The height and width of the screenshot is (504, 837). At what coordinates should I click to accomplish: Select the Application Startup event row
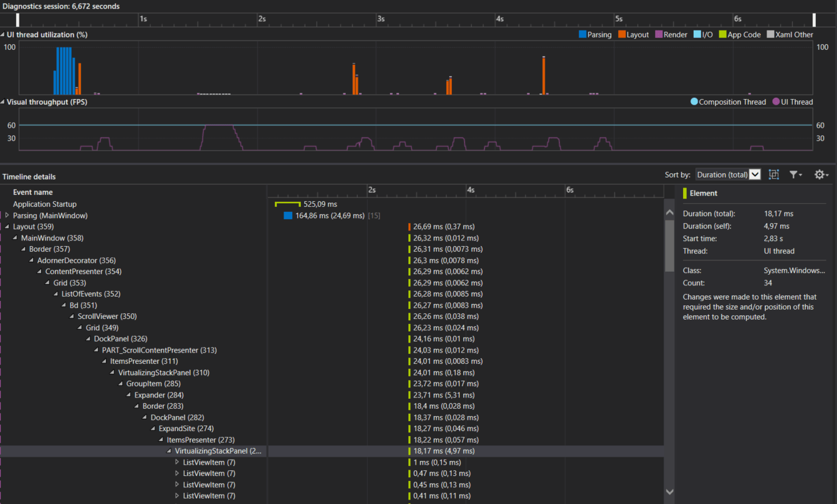[44, 204]
